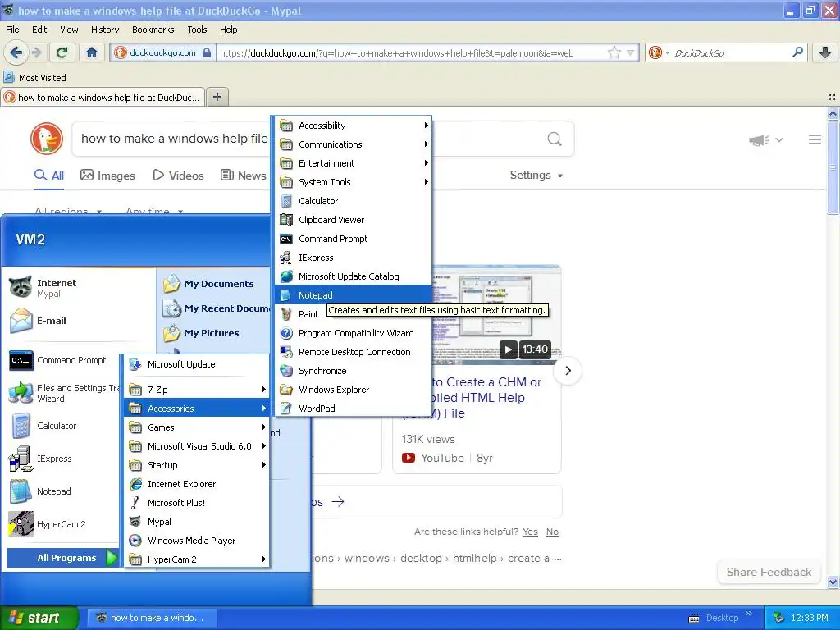
Task: Launch Mypal from All Programs list
Action: (x=197, y=521)
